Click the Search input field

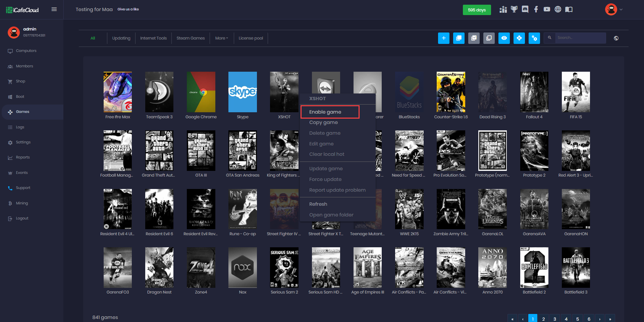coord(580,38)
